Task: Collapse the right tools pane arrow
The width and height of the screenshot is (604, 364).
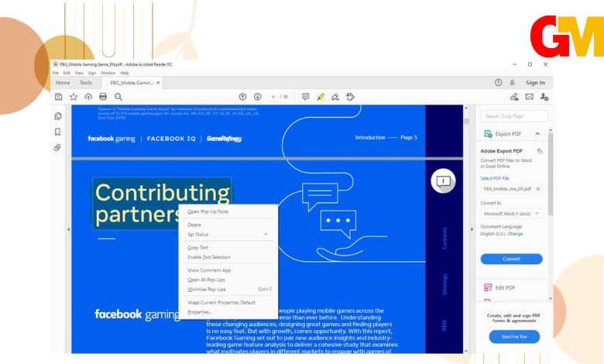Action: click(x=472, y=229)
